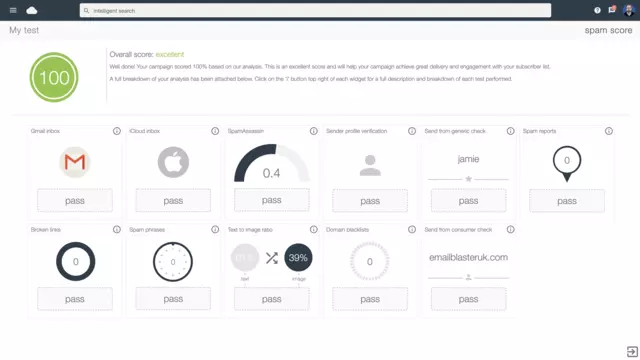Click the exit arrow icon bottom corner
This screenshot has height=360, width=640.
pos(632,351)
